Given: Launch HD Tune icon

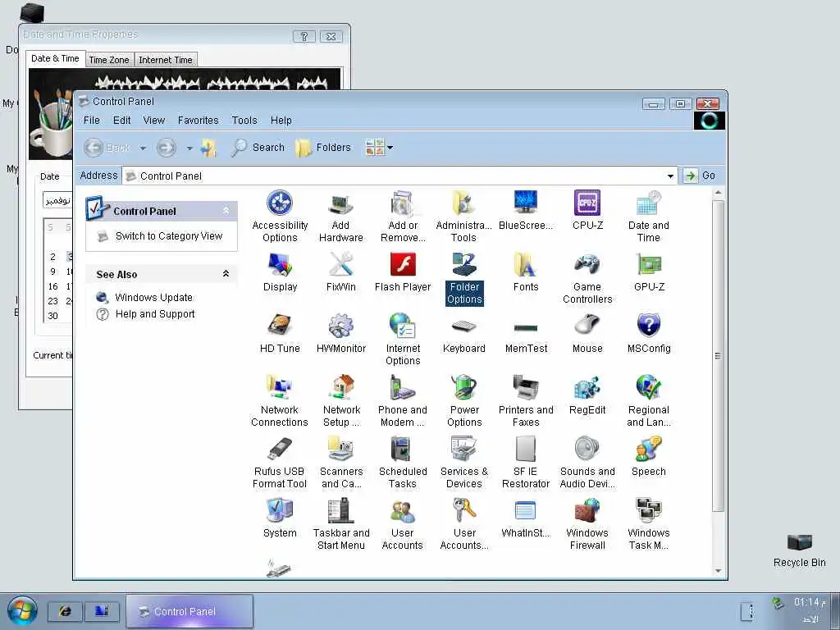Looking at the screenshot, I should pos(280,333).
